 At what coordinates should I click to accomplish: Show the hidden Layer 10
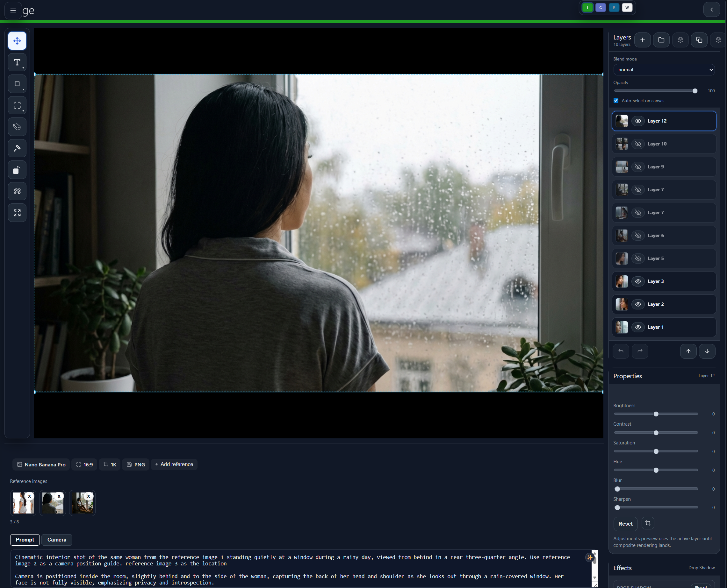638,144
